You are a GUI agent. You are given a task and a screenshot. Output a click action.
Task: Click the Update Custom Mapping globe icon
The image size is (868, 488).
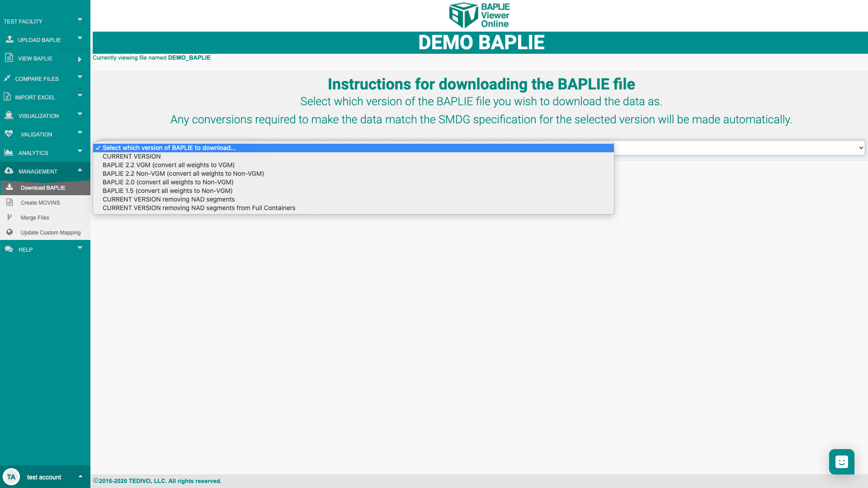tap(9, 232)
